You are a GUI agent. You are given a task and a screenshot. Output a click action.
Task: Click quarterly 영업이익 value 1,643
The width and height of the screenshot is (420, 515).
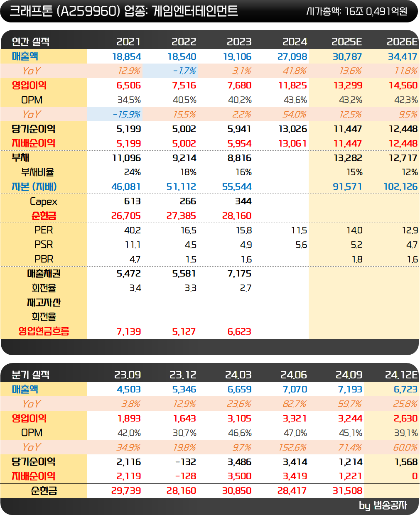[x=184, y=419]
